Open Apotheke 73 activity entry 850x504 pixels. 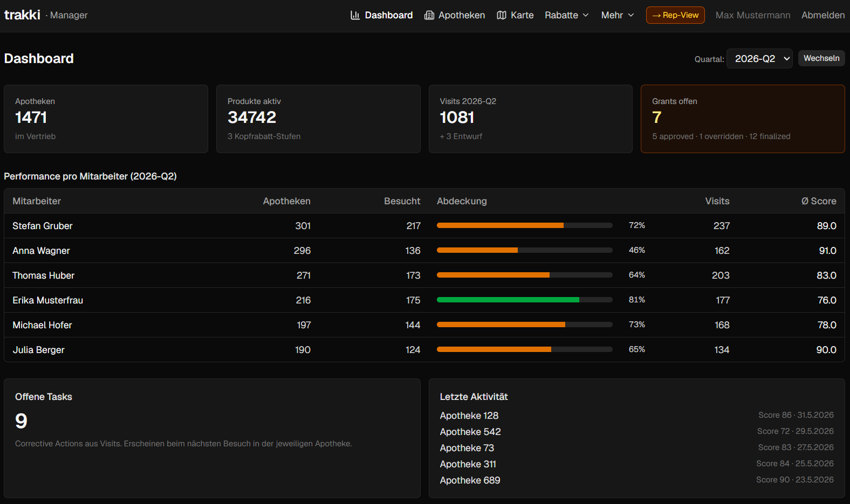[x=467, y=448]
